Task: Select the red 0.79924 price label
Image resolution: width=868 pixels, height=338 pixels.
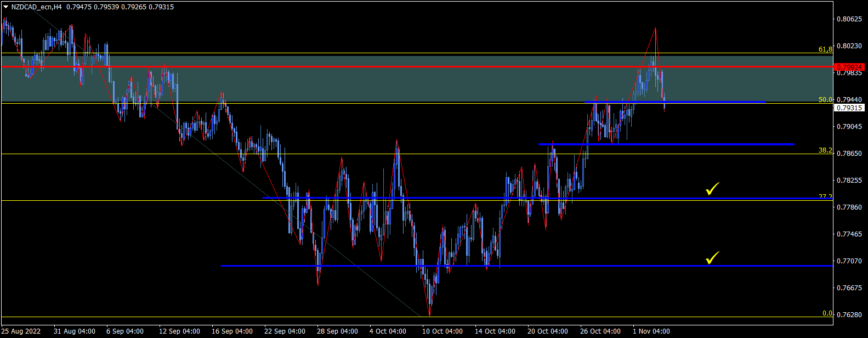Action: tap(849, 67)
